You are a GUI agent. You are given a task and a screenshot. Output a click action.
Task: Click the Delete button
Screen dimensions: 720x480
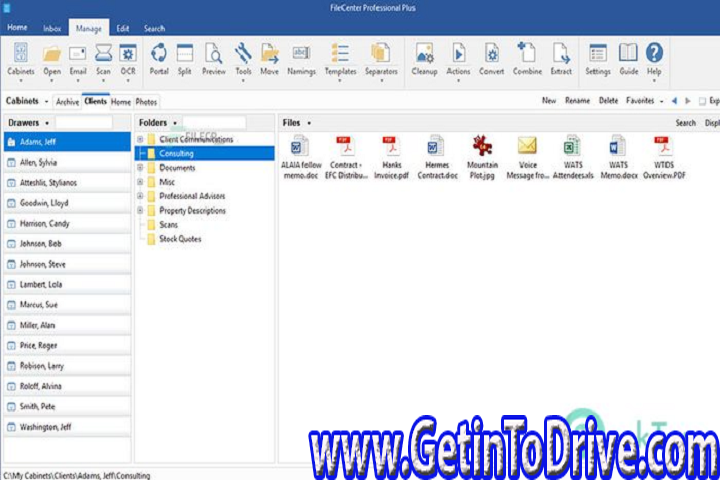point(608,101)
